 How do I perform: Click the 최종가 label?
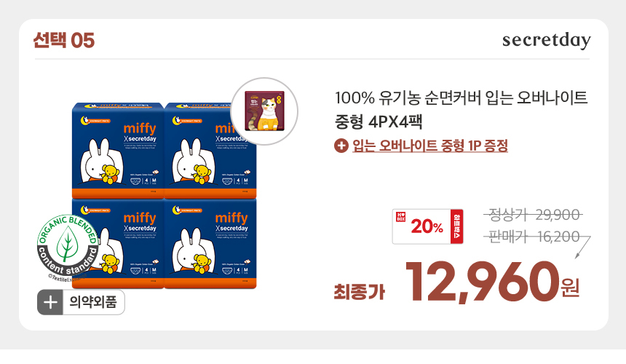360,292
